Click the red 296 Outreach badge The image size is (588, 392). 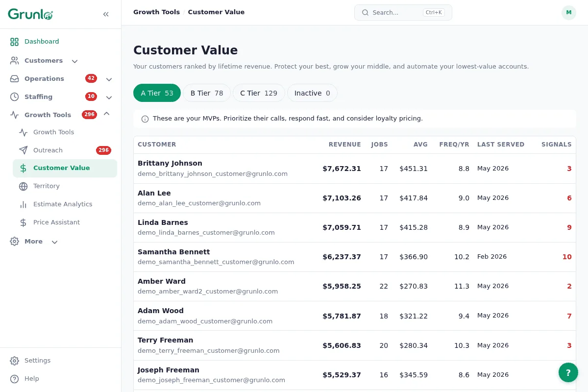(x=103, y=150)
